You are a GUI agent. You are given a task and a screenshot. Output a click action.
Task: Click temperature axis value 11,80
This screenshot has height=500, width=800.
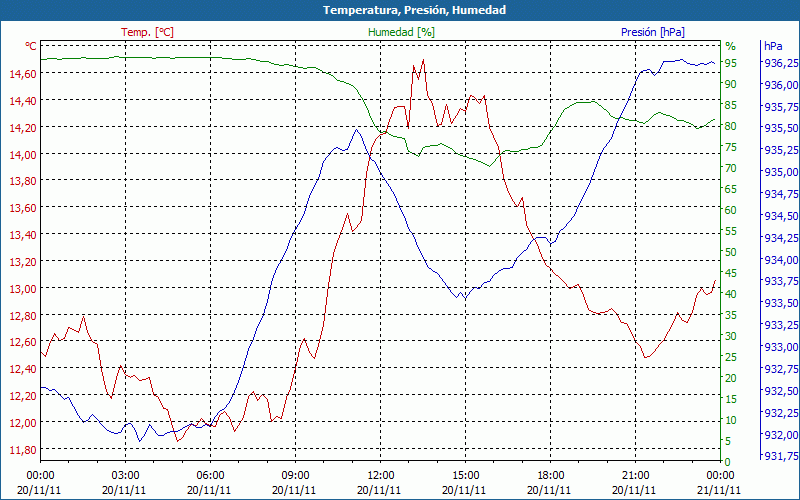[22, 449]
